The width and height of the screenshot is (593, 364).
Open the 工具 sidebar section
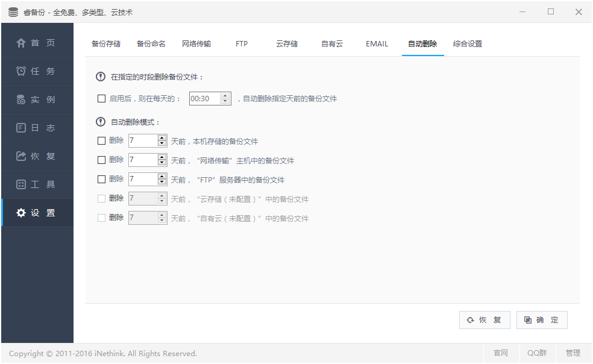point(37,184)
